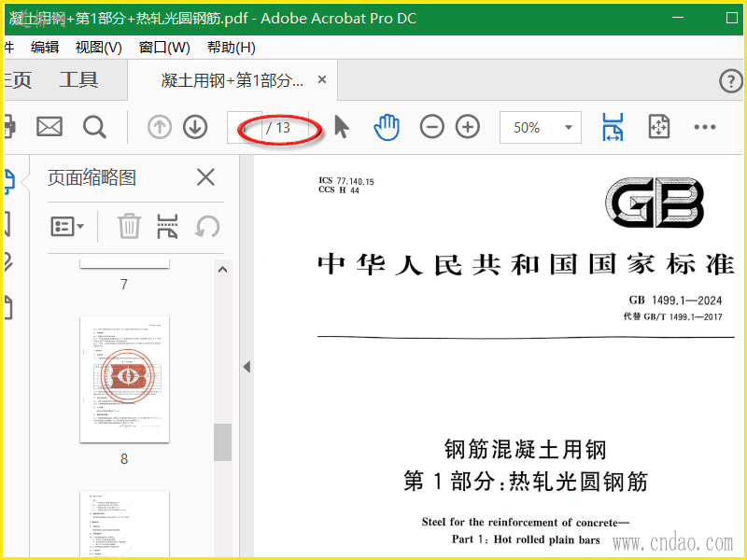Open the help question mark icon

(730, 81)
